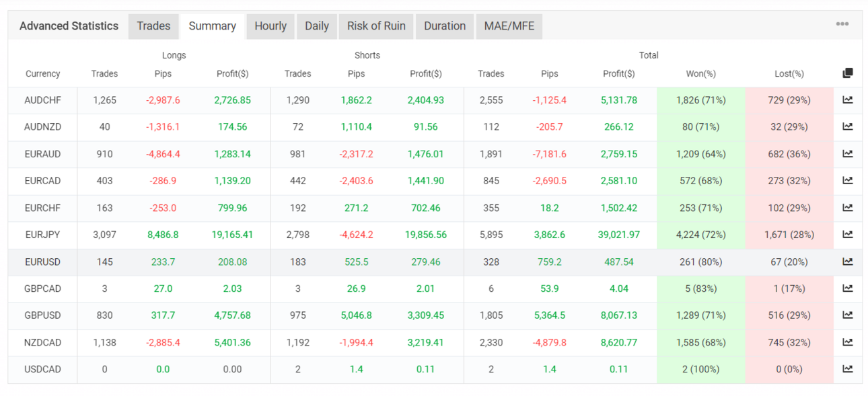
Task: Sort by the Lost(%) column header
Action: point(789,74)
